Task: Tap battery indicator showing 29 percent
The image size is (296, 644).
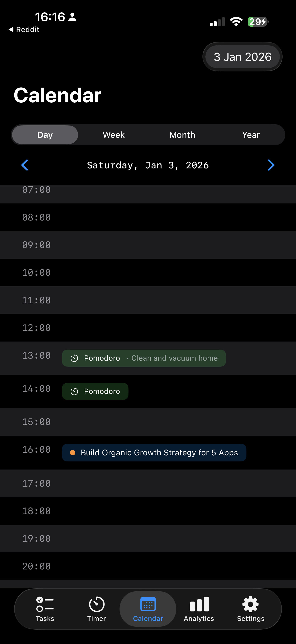Action: coord(258,22)
